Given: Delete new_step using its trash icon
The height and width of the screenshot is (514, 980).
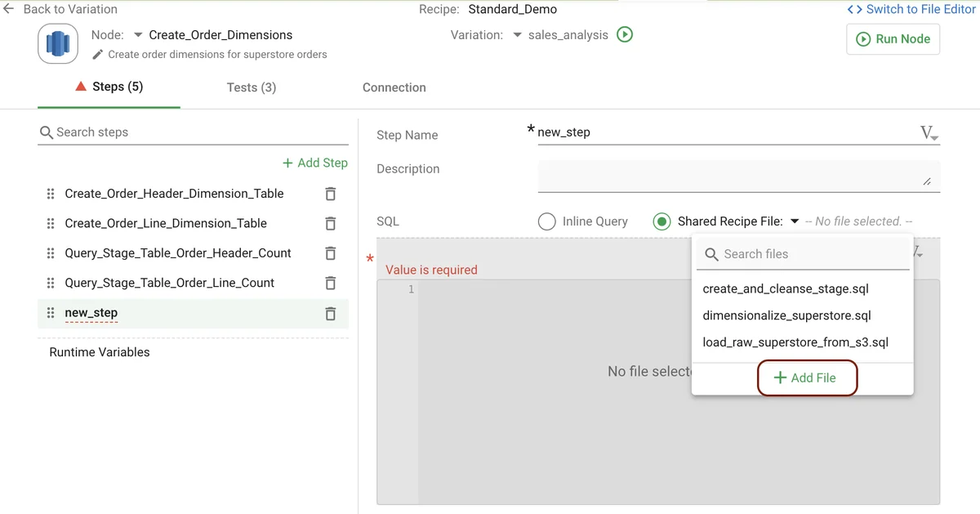Looking at the screenshot, I should pyautogui.click(x=330, y=313).
